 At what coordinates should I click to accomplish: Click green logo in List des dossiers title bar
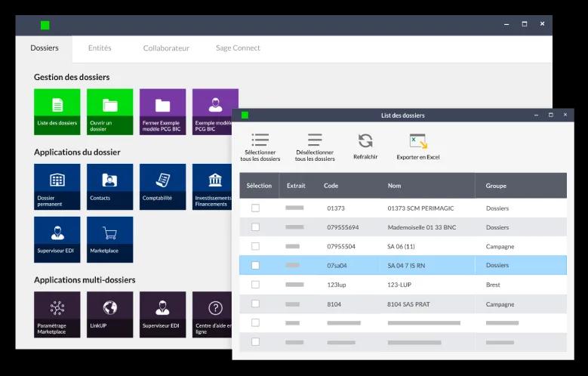click(245, 116)
